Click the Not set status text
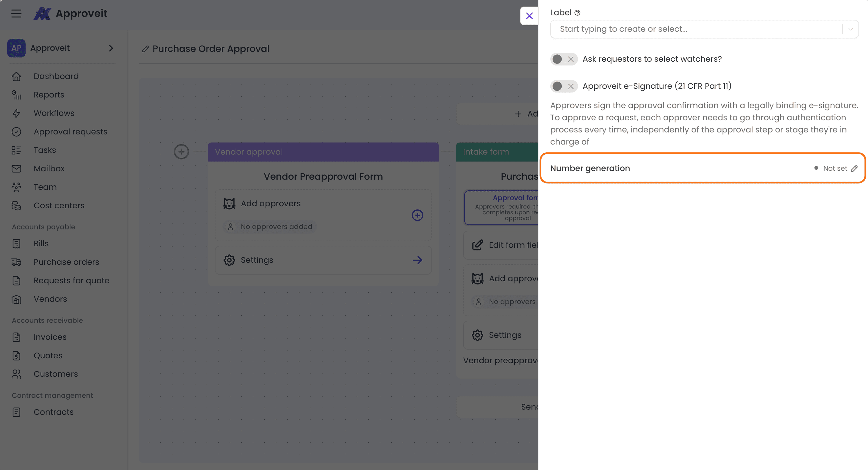 835,169
